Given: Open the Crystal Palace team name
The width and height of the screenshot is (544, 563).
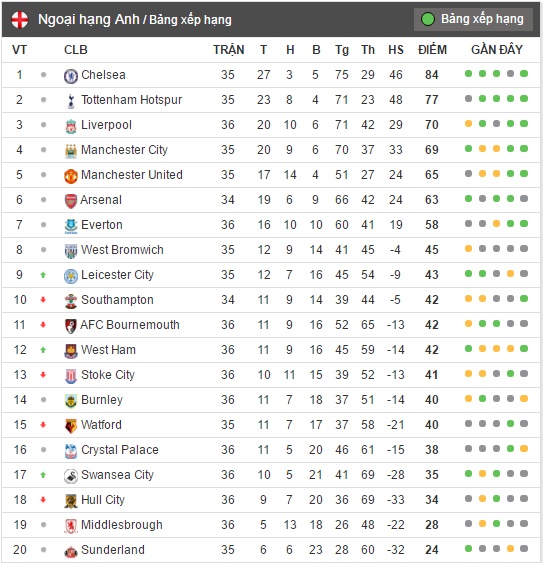Looking at the screenshot, I should [x=120, y=450].
